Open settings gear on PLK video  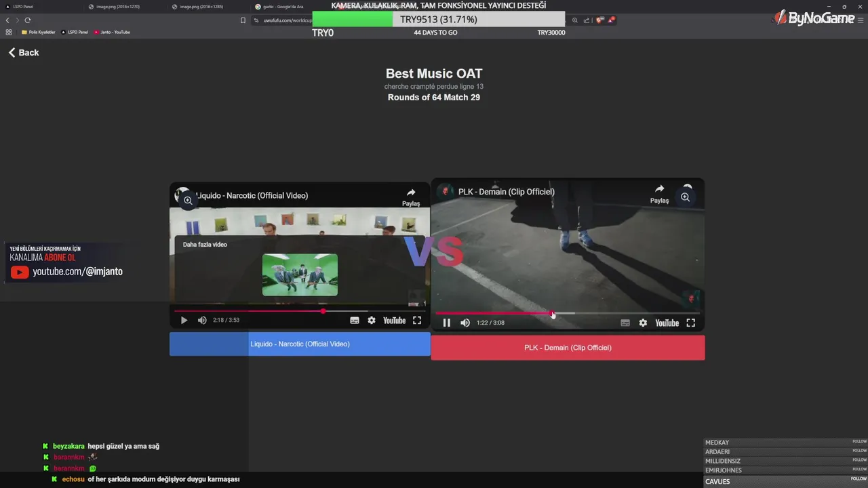pos(643,323)
